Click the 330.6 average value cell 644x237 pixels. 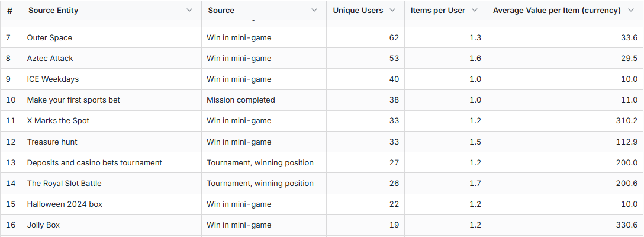(x=626, y=225)
